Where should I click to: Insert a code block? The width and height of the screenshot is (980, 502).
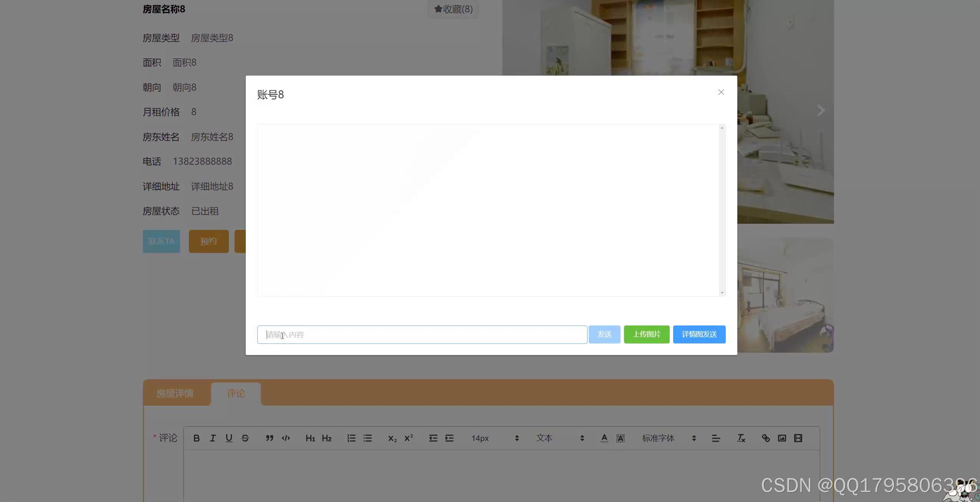click(x=286, y=438)
